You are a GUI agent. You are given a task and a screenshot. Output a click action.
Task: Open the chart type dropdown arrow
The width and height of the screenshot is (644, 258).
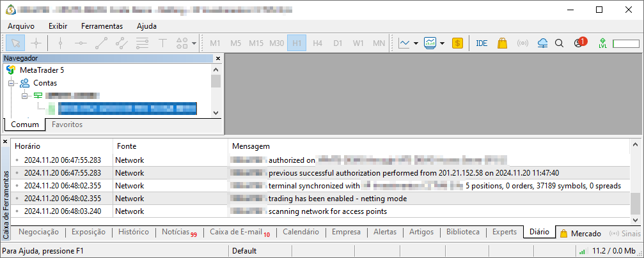416,43
